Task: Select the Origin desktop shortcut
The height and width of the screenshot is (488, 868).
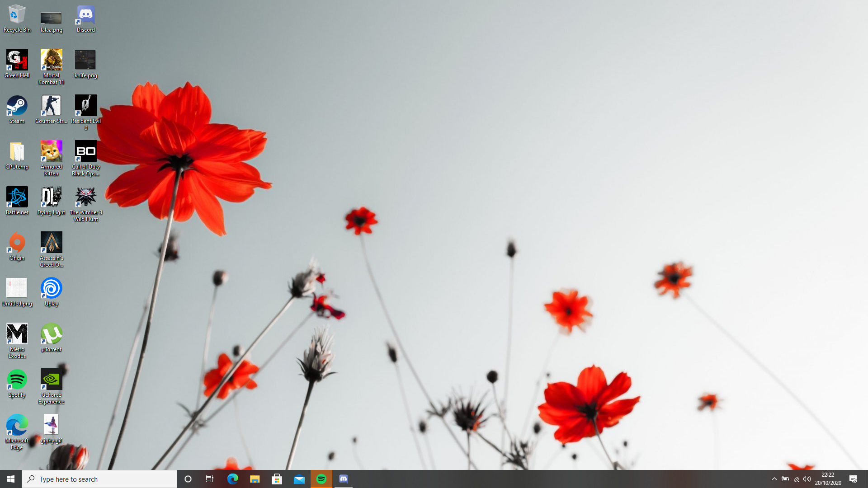Action: tap(17, 246)
